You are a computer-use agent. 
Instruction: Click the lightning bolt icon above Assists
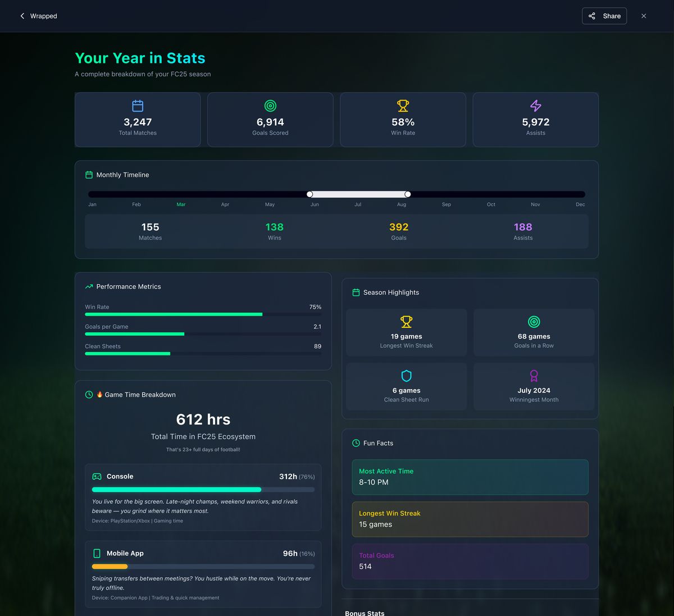pos(536,106)
